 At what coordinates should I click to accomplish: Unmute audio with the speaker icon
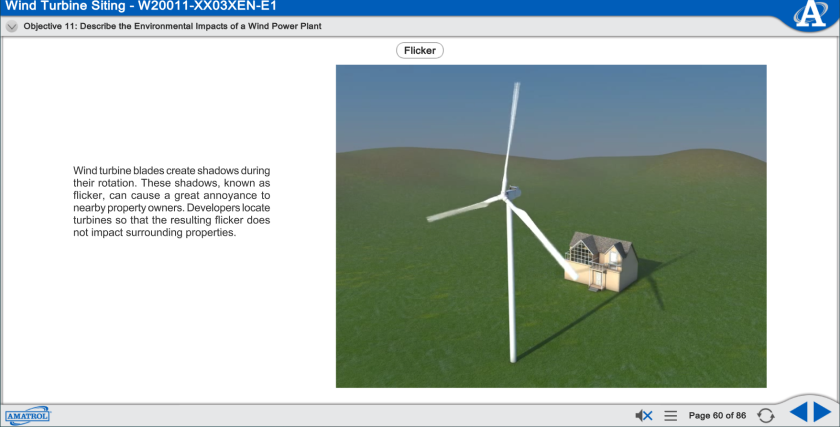643,415
